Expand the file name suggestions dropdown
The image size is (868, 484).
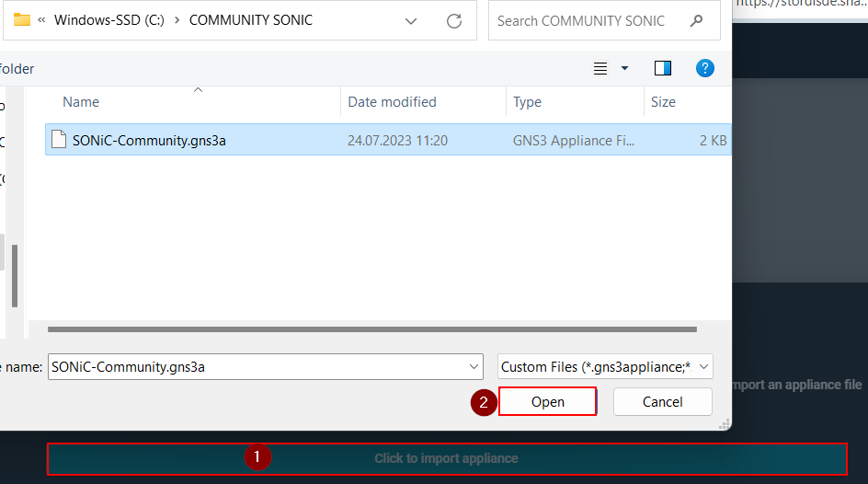[474, 366]
